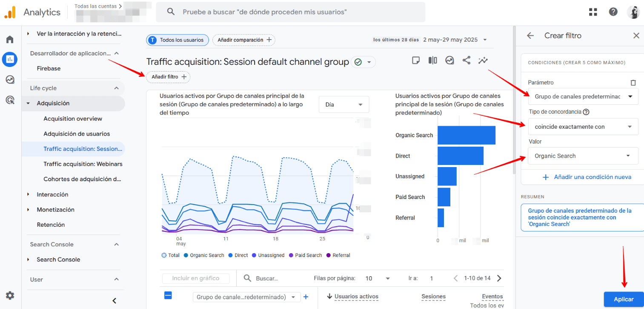Screen dimensions: 644x309
Task: Open Traffic acquisition: Webinars report
Action: point(83,164)
